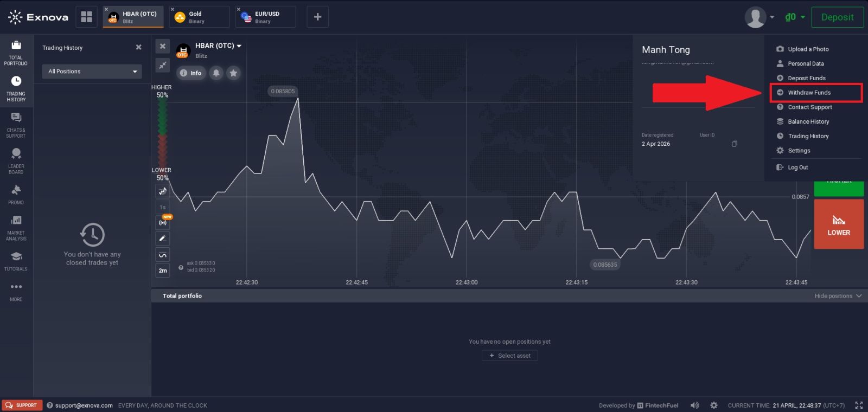Screen dimensions: 868x412
Task: Select the 1s candle interval button
Action: (x=163, y=207)
